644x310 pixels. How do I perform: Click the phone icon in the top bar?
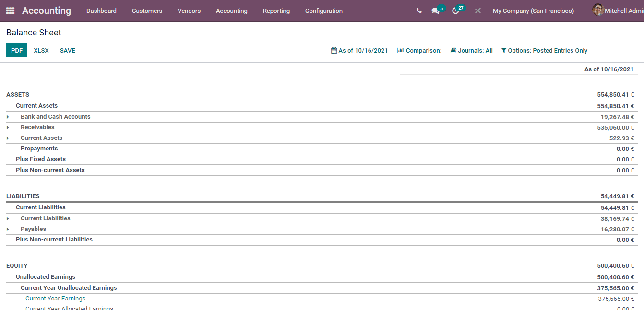point(418,10)
